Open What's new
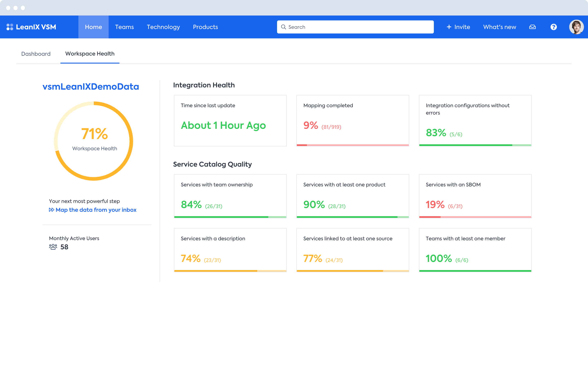 [500, 27]
